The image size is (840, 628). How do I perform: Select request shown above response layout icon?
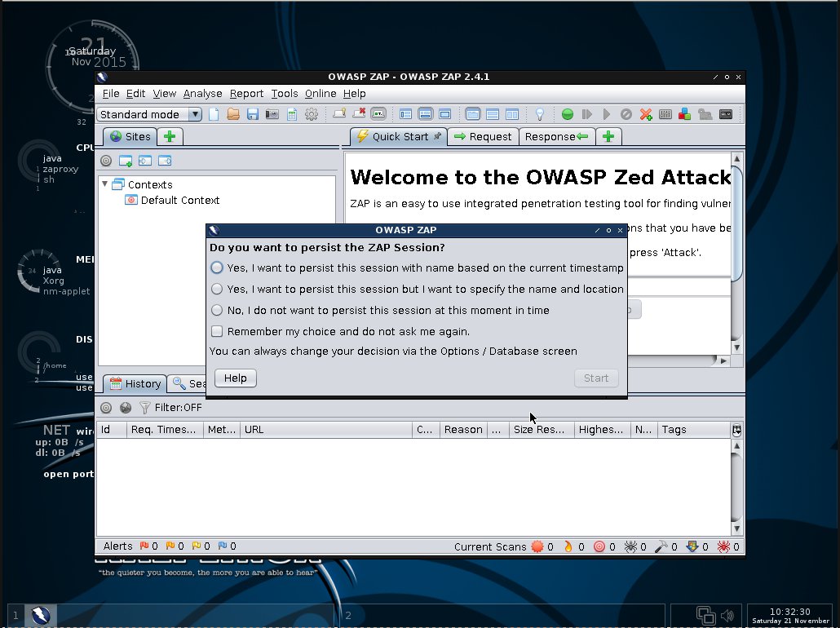[493, 114]
